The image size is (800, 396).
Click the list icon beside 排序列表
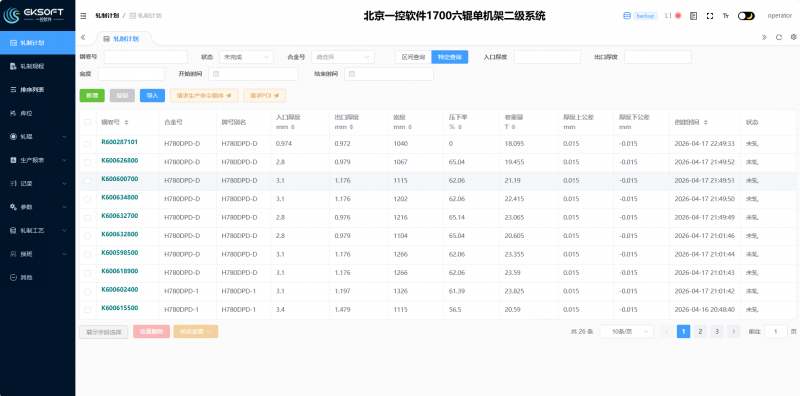pos(13,89)
